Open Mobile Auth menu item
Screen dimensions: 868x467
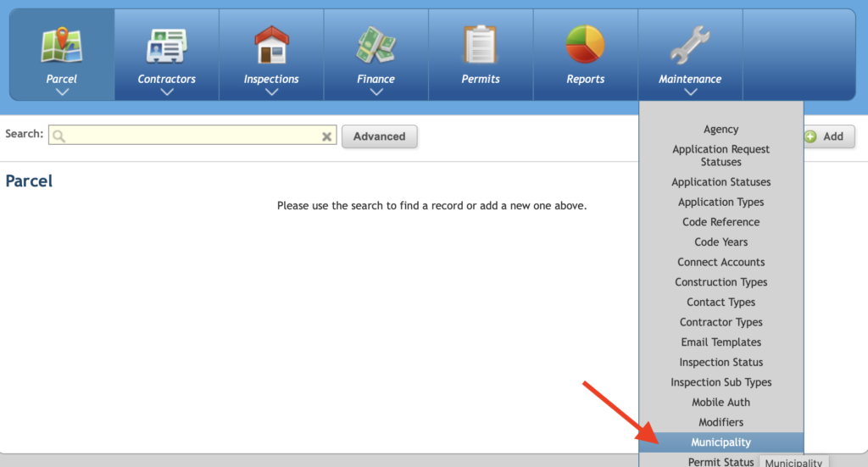pyautogui.click(x=721, y=403)
